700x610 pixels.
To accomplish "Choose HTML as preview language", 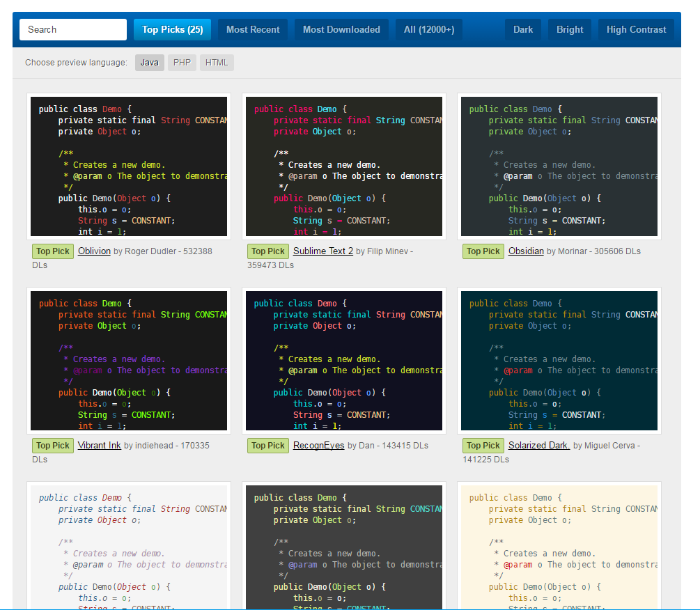I will (217, 63).
